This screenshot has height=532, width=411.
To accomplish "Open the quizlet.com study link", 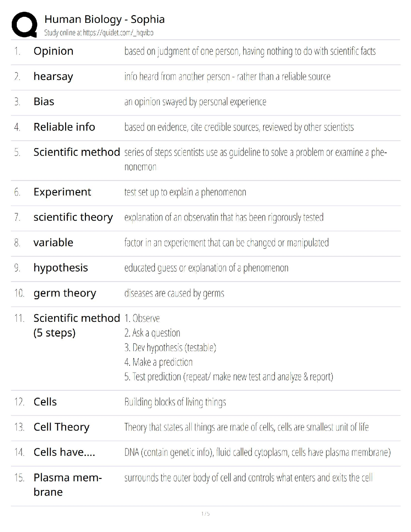I will pyautogui.click(x=118, y=33).
